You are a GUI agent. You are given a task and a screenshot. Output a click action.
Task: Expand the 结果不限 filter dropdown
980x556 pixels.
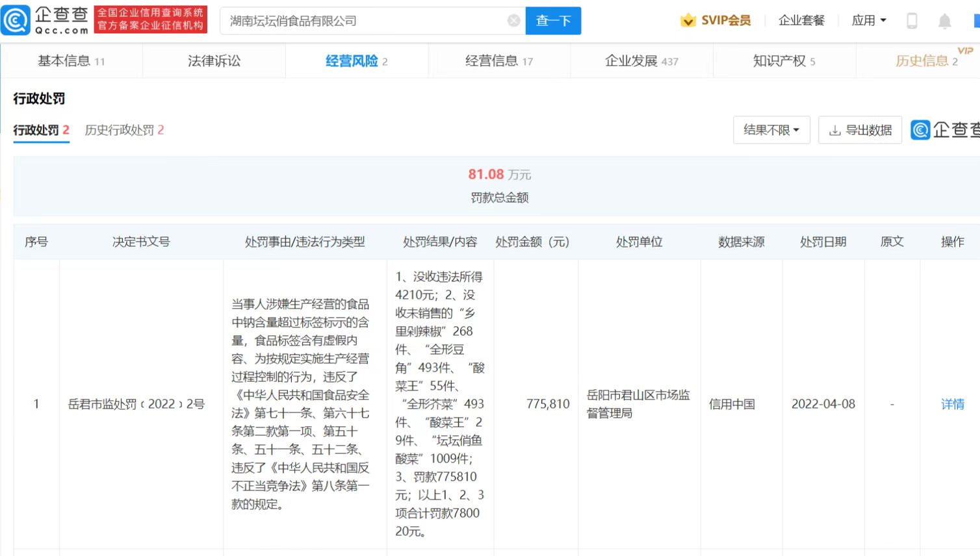[771, 130]
